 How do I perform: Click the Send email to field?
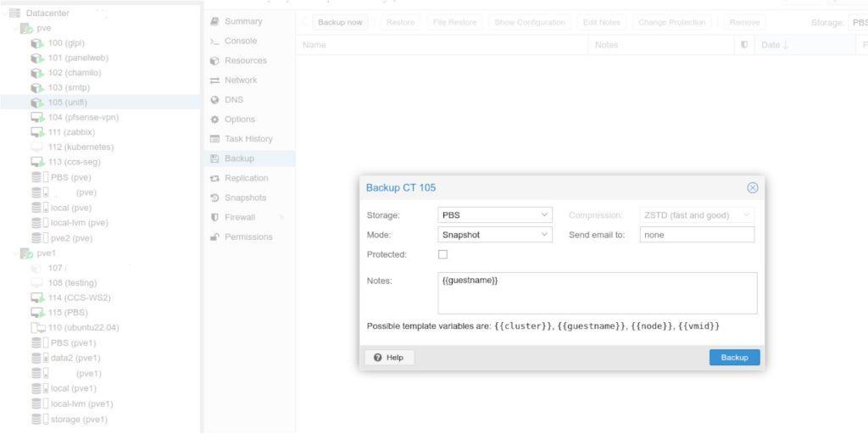pos(697,235)
